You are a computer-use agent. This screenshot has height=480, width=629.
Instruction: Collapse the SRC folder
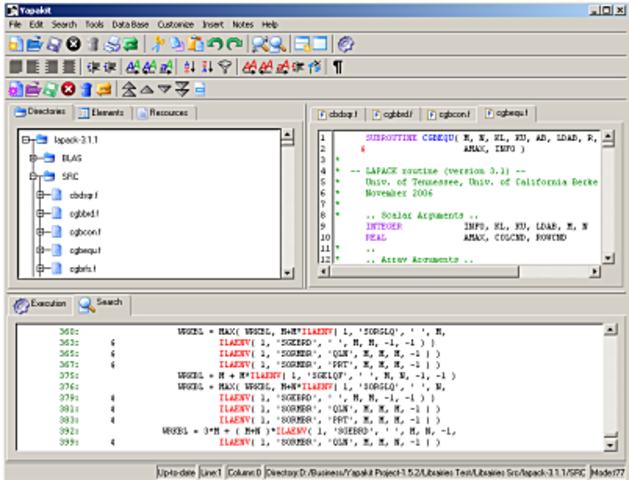click(x=33, y=176)
